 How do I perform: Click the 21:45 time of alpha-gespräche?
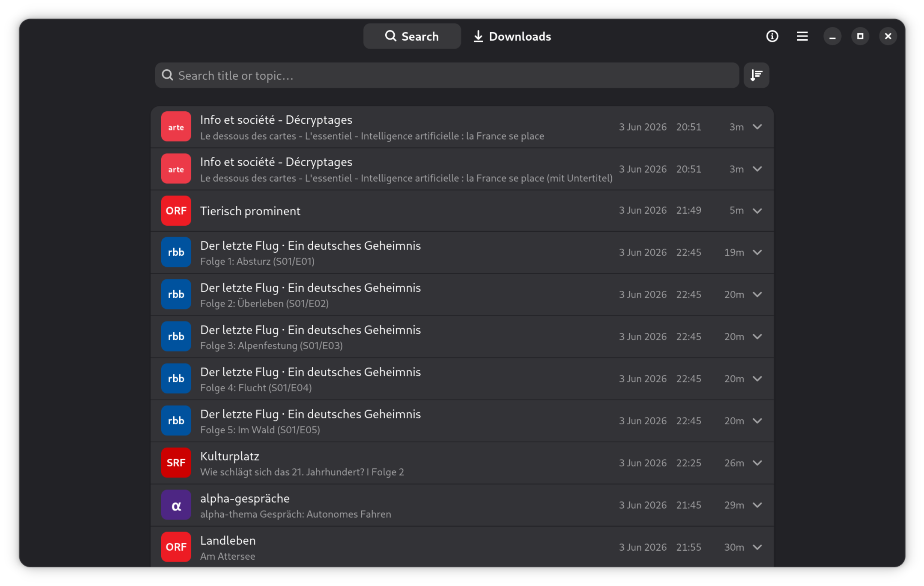pos(688,506)
